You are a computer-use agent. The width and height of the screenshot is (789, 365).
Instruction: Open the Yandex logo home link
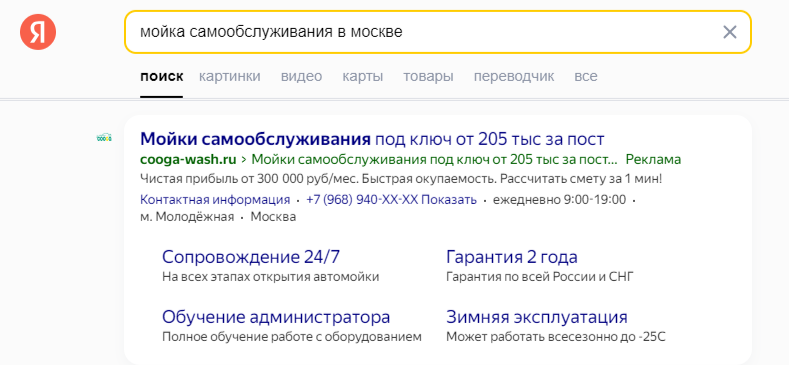[x=38, y=32]
